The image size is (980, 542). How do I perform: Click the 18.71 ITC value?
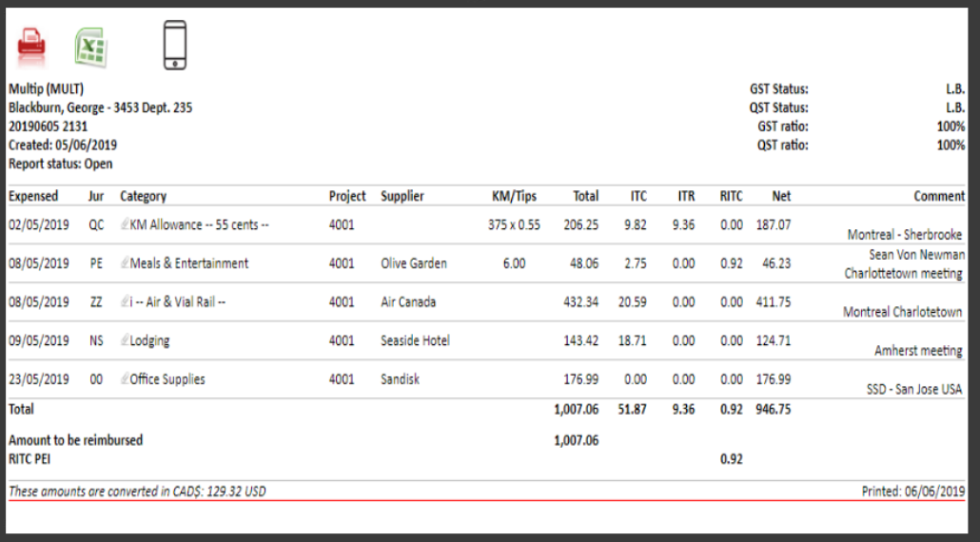pyautogui.click(x=633, y=341)
